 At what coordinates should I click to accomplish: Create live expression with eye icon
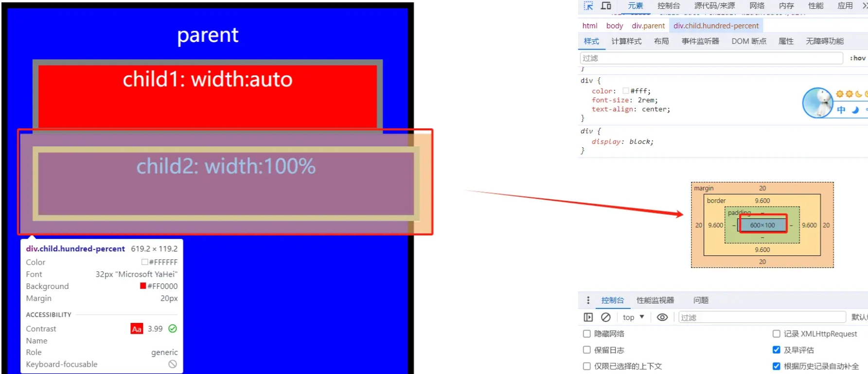pos(662,317)
